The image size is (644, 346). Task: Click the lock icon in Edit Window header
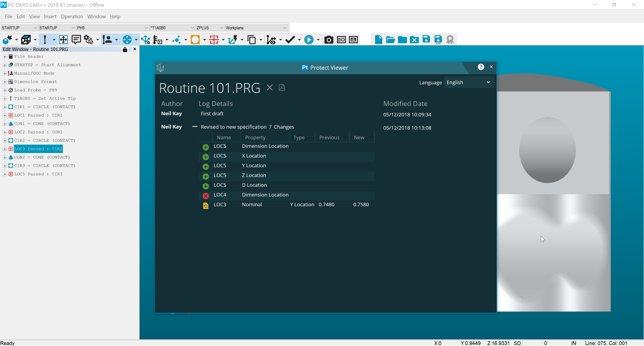pyautogui.click(x=125, y=50)
